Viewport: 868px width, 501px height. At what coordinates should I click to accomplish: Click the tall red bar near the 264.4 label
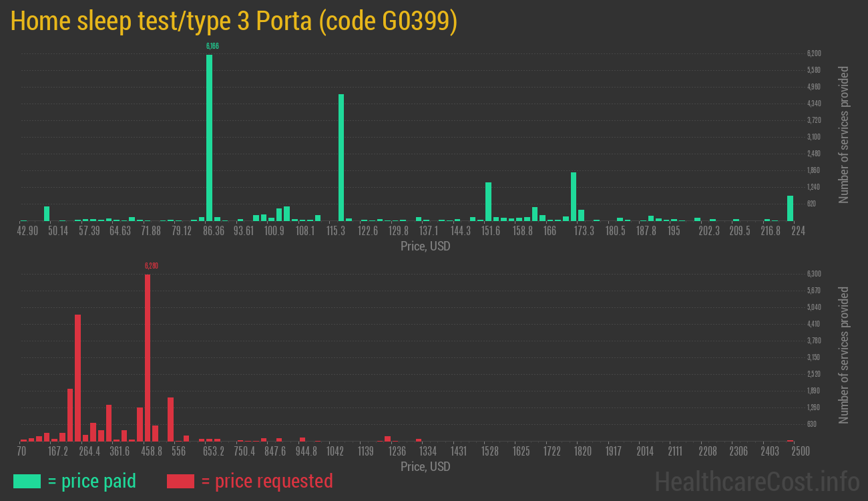point(77,374)
